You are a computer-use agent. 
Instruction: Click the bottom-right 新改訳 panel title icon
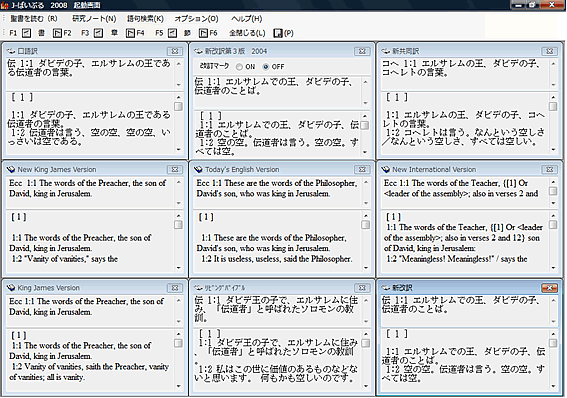point(385,288)
